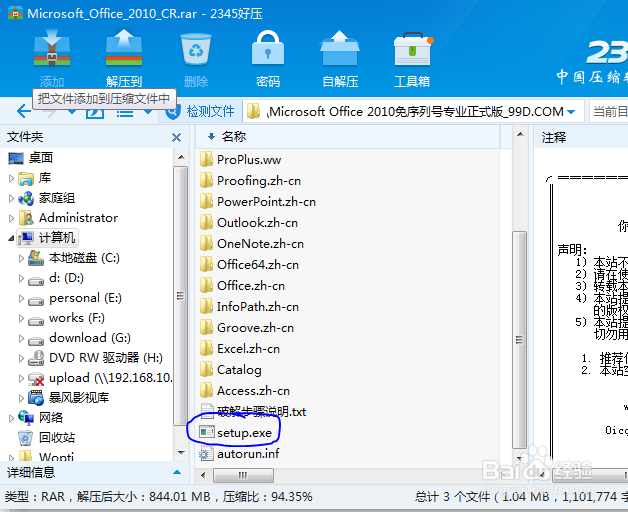Click the ProPlus.ww folder icon
Image resolution: width=628 pixels, height=512 pixels.
[206, 159]
